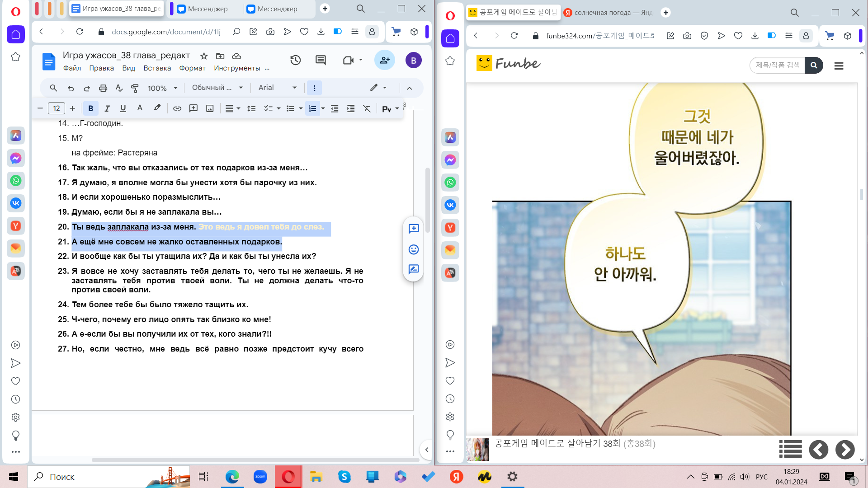This screenshot has height=488, width=868.
Task: Add emoji reaction to selected text
Action: click(x=413, y=249)
